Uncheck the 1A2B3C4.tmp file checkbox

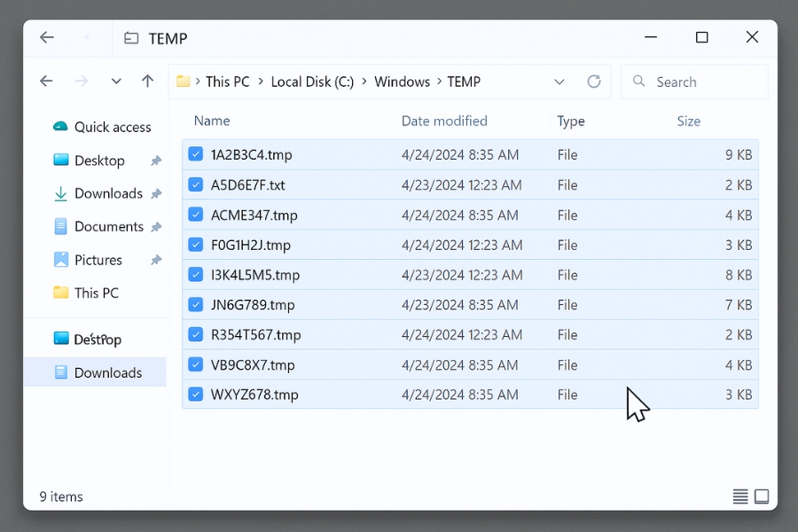(x=196, y=154)
